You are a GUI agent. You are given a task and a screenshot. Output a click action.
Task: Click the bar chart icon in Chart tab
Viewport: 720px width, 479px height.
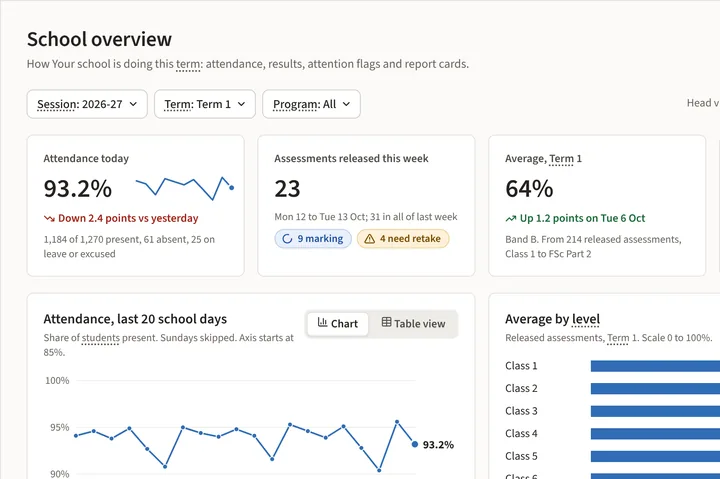(322, 323)
